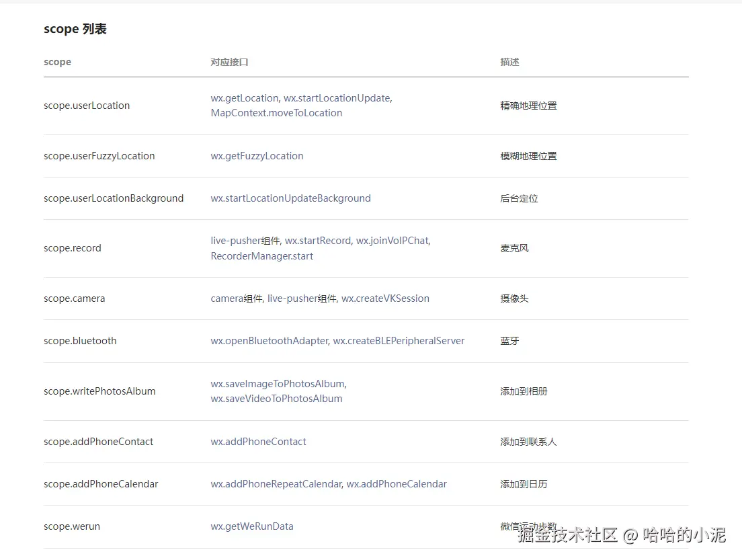742x560 pixels.
Task: Open the RecorderManager.start link
Action: [261, 255]
